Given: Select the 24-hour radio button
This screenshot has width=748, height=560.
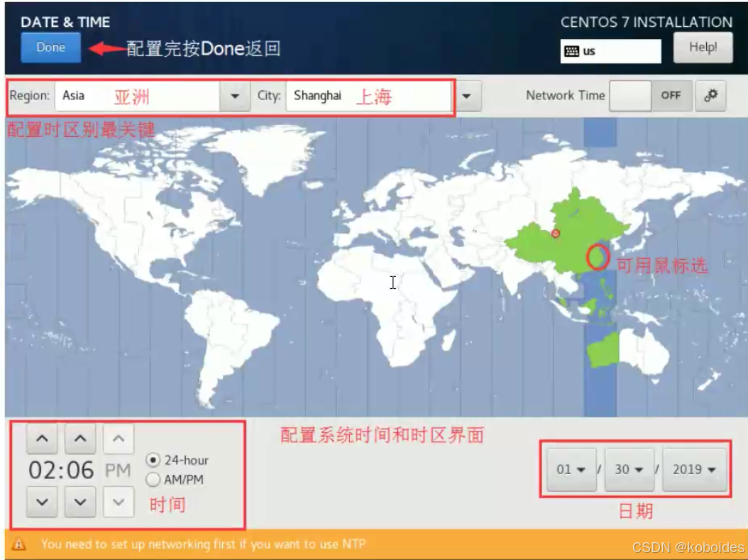Looking at the screenshot, I should click(153, 461).
